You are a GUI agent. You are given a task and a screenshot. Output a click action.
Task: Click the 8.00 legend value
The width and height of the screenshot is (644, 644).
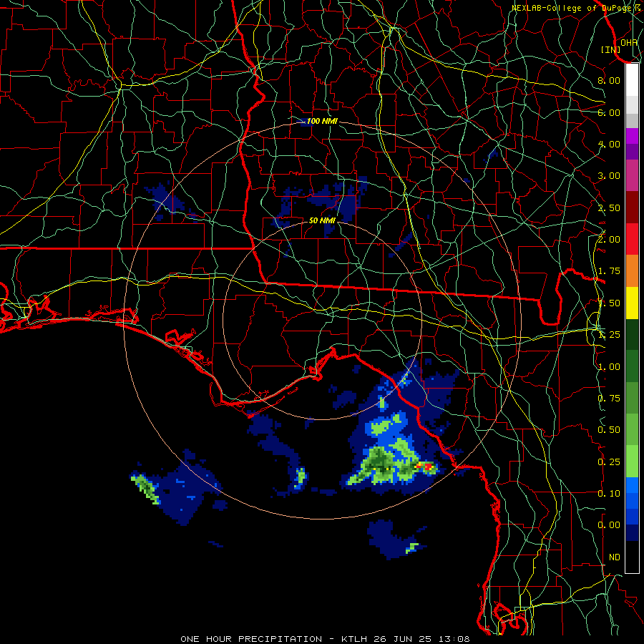[609, 80]
